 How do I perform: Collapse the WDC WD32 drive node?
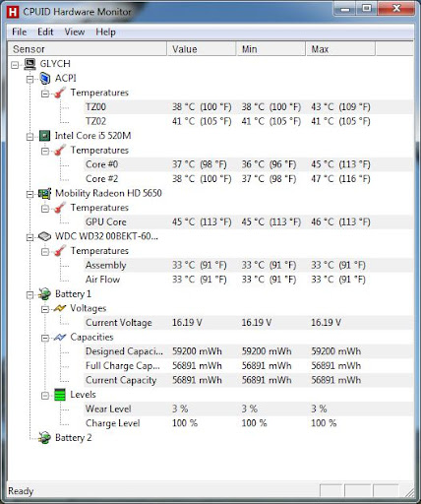[30, 237]
